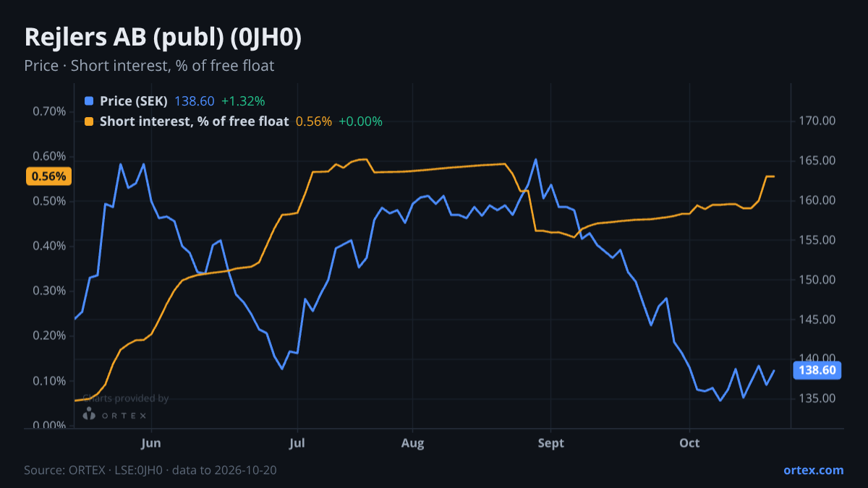The height and width of the screenshot is (488, 868).
Task: Click the 0.40% left axis label
Action: (x=49, y=246)
